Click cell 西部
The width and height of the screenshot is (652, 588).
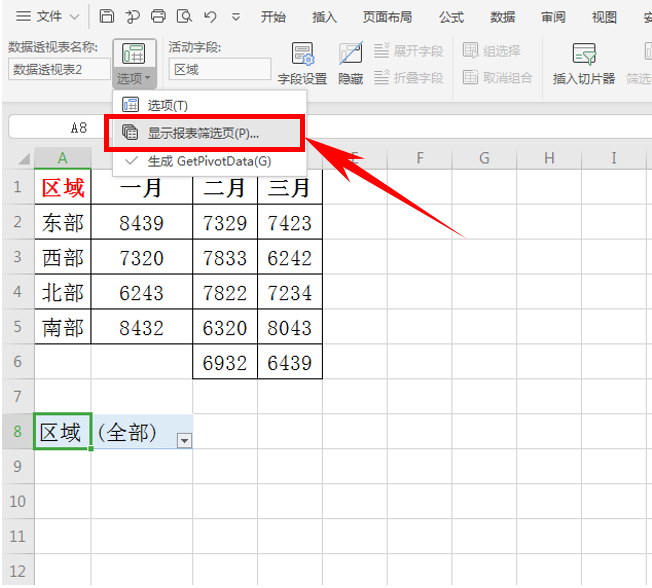tap(63, 257)
